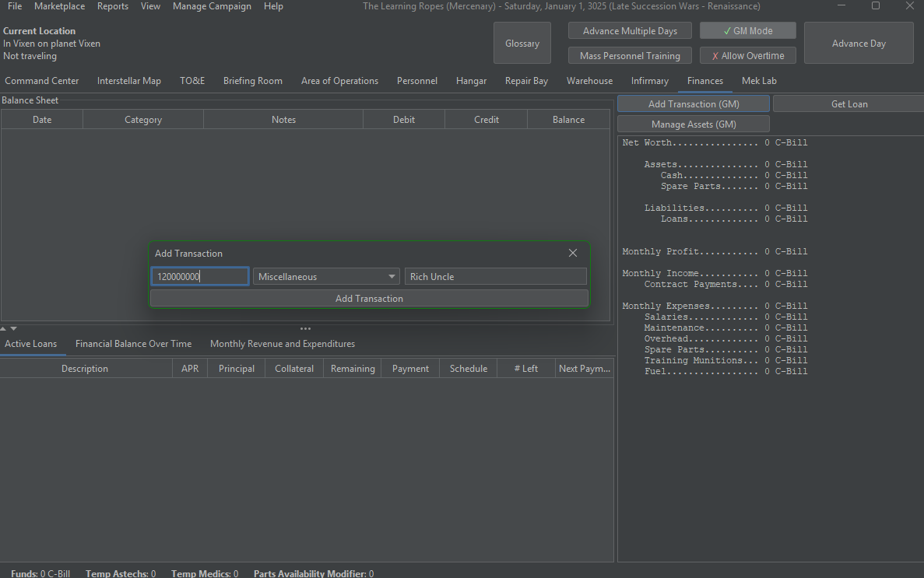Click the split pane expand-down arrow

click(x=13, y=329)
